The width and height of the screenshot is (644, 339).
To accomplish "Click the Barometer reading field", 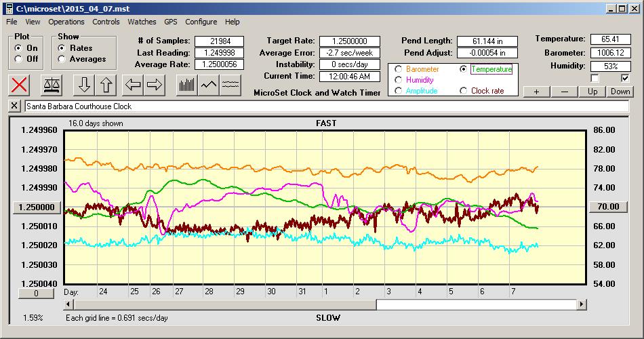I will pyautogui.click(x=610, y=53).
